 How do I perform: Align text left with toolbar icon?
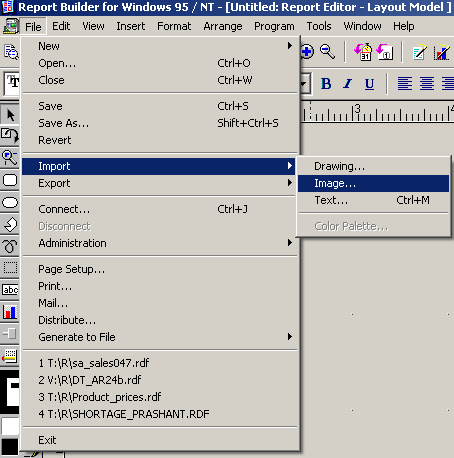pyautogui.click(x=405, y=83)
